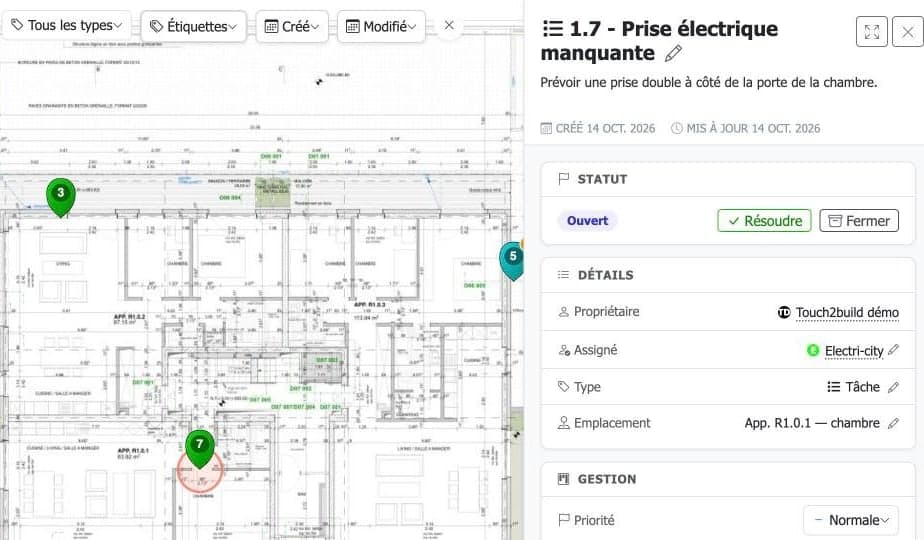924x540 pixels.
Task: Click the Assigné person icon
Action: 564,350
